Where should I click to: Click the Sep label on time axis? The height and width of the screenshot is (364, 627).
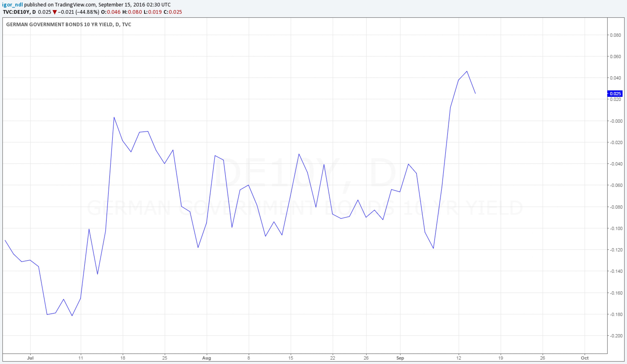point(400,358)
